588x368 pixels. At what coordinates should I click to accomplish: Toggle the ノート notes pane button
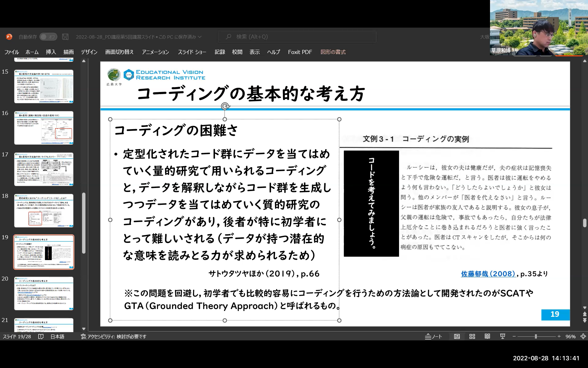click(434, 336)
